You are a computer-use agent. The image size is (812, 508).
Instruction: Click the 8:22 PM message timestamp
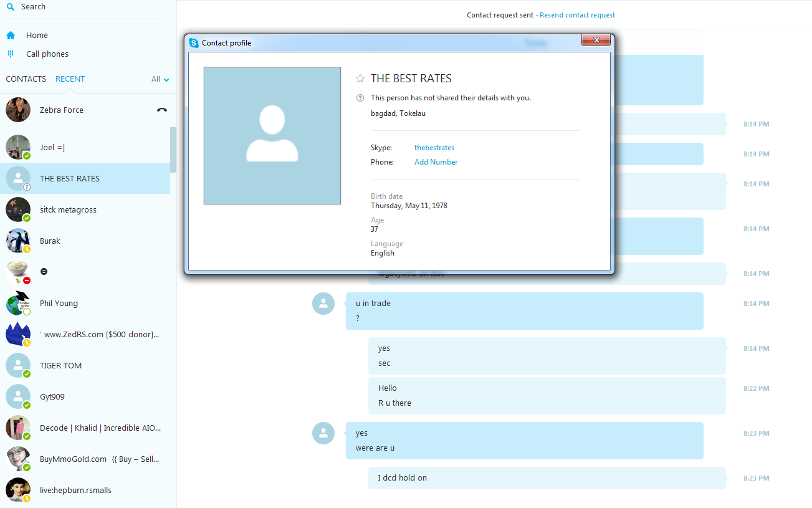click(x=757, y=388)
